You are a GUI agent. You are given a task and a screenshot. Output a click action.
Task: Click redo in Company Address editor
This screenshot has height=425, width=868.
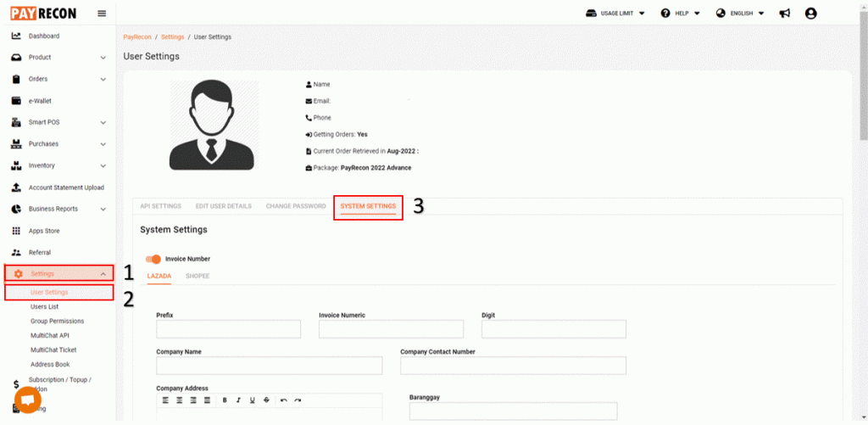(298, 400)
